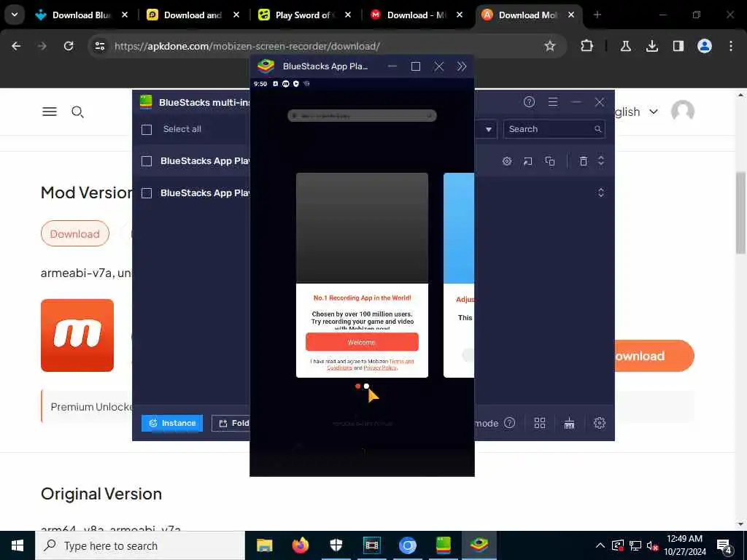Click the orange Download button on webpage

(x=653, y=356)
